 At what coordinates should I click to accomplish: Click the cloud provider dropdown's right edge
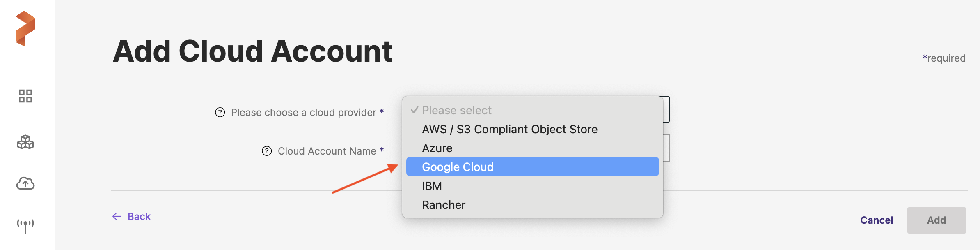click(666, 109)
